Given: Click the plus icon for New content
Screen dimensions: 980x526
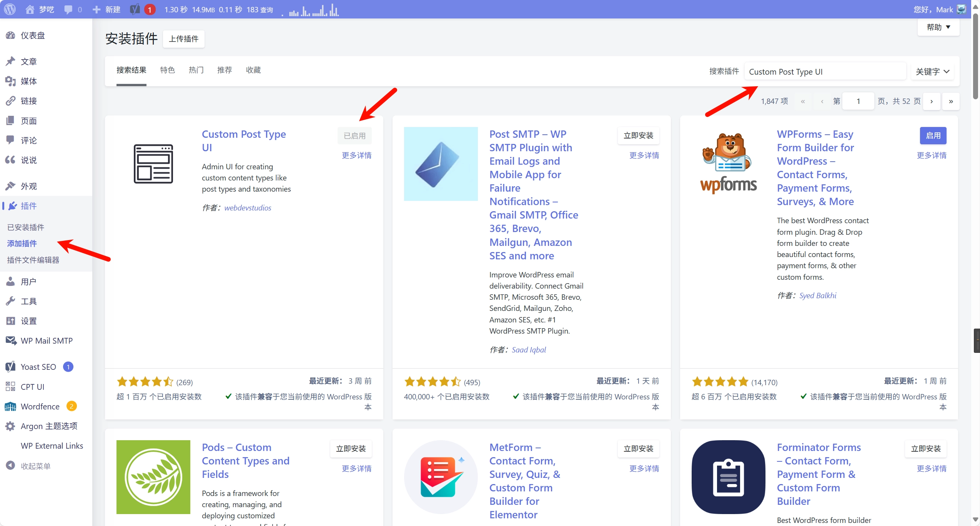Looking at the screenshot, I should [x=97, y=9].
